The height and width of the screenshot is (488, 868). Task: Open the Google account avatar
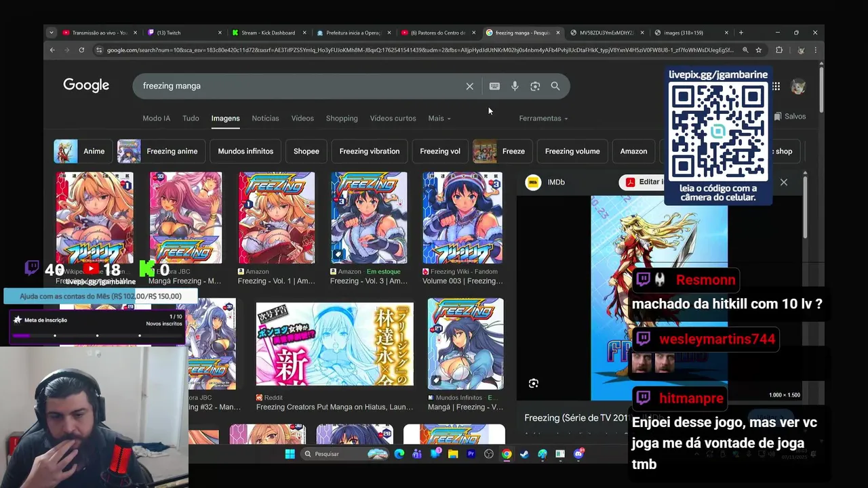coord(798,86)
